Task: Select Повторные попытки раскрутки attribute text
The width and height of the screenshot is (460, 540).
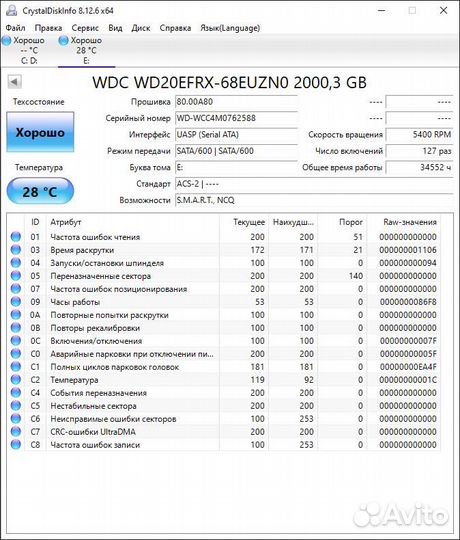Action: pos(109,315)
